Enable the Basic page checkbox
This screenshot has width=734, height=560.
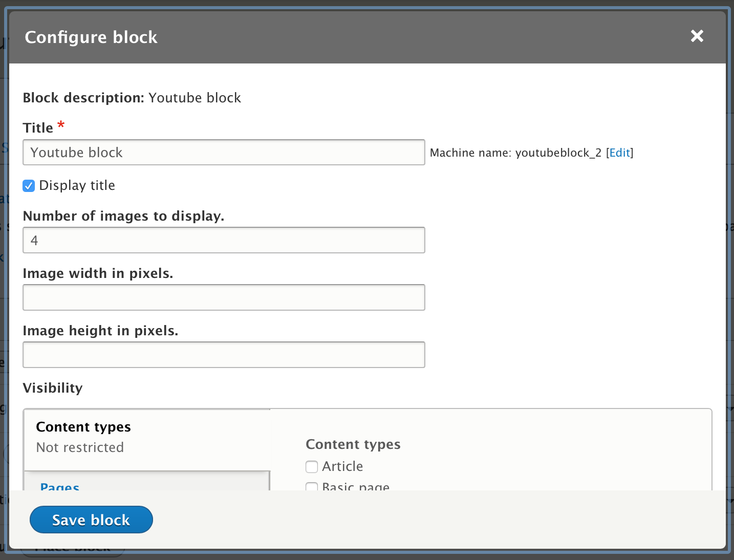[x=312, y=487]
